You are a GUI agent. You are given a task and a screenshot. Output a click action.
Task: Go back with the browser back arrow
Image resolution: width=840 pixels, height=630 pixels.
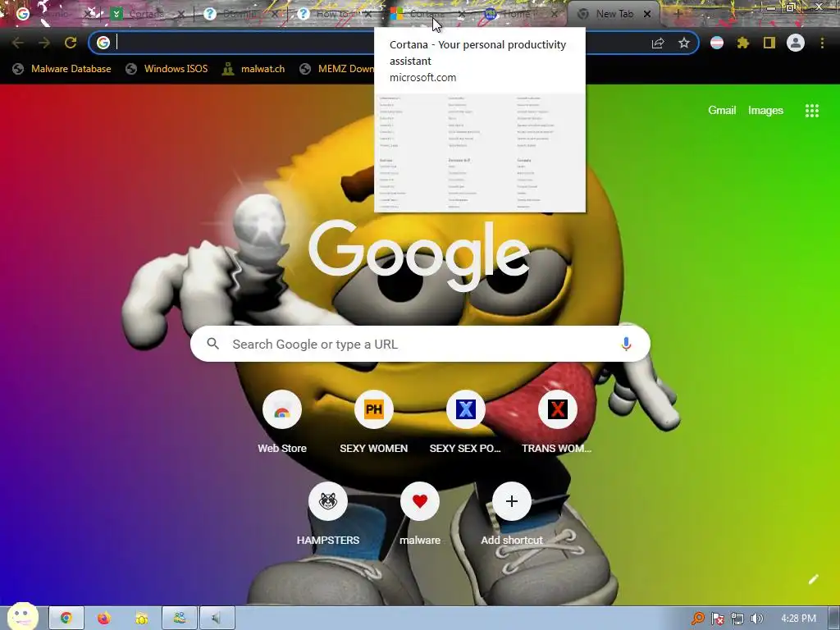point(18,43)
